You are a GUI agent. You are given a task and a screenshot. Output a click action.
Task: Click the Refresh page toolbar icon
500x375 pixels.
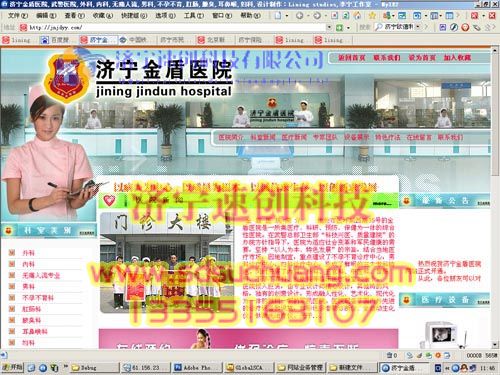pos(346,15)
